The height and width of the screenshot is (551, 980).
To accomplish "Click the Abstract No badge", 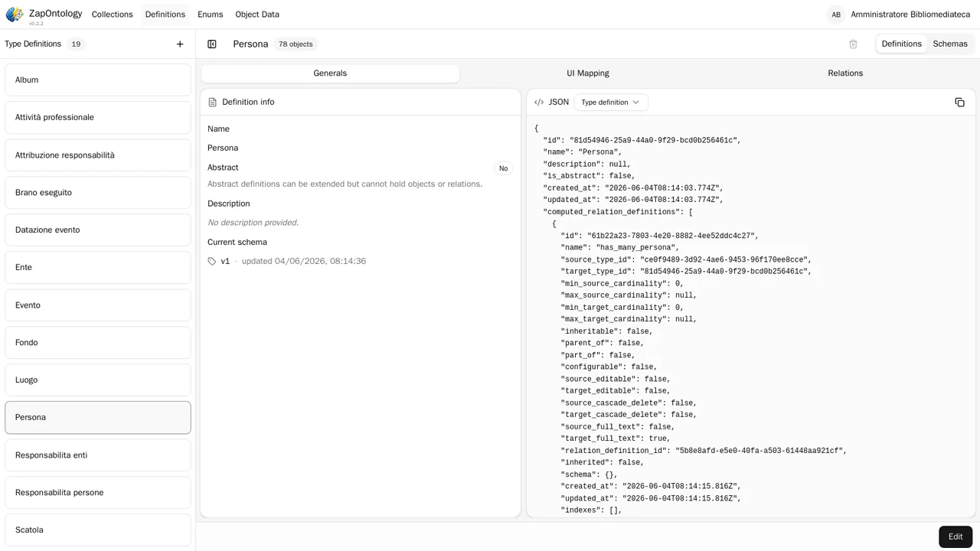I will [503, 168].
